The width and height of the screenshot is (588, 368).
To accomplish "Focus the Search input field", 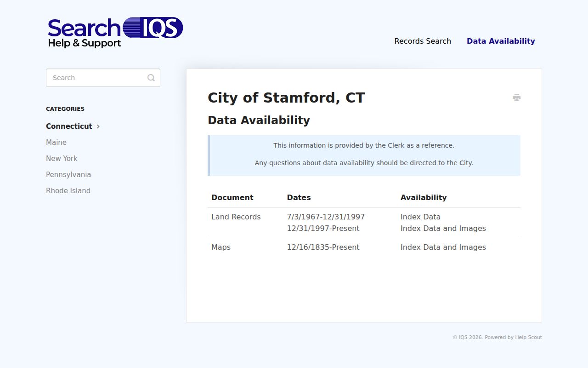I will (x=103, y=78).
